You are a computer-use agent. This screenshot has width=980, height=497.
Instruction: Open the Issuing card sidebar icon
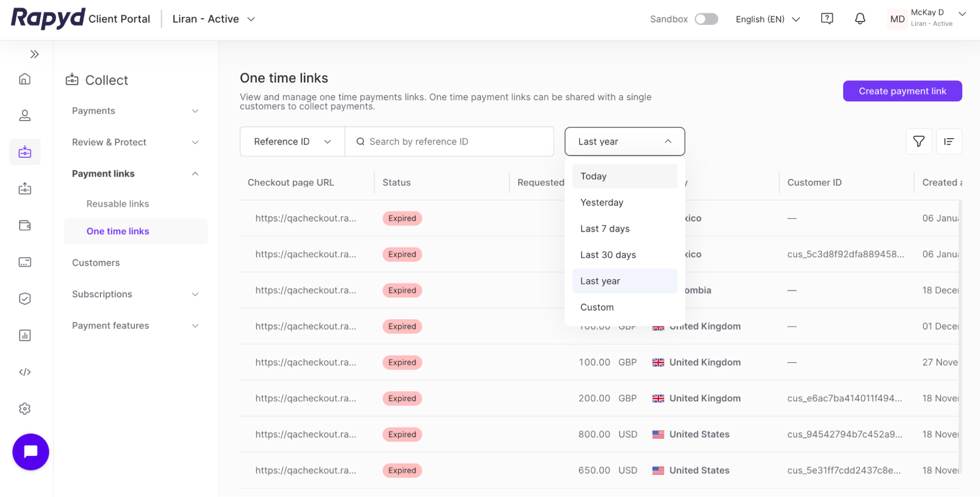click(25, 262)
